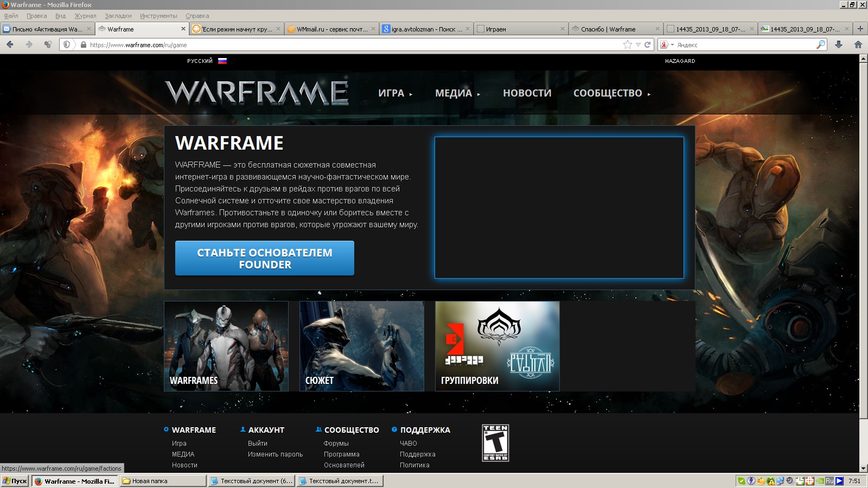Click the empty video player frame

(x=559, y=208)
